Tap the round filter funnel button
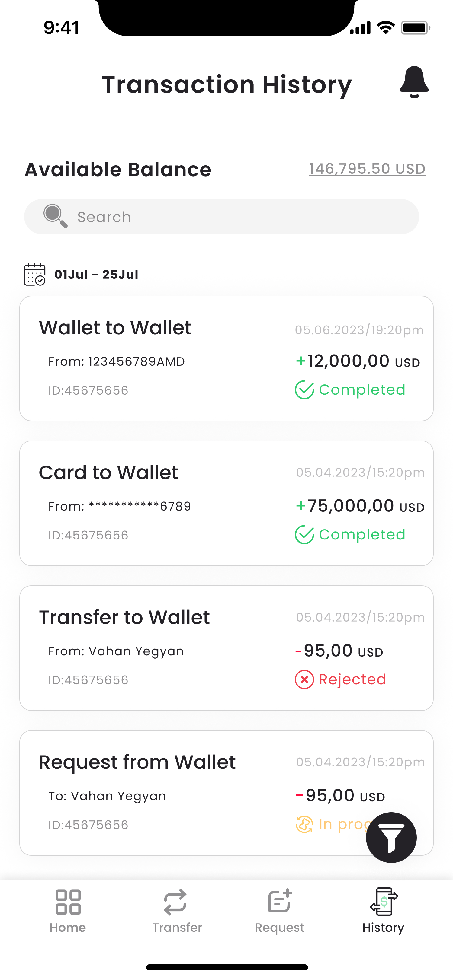Image resolution: width=453 pixels, height=980 pixels. click(x=391, y=837)
